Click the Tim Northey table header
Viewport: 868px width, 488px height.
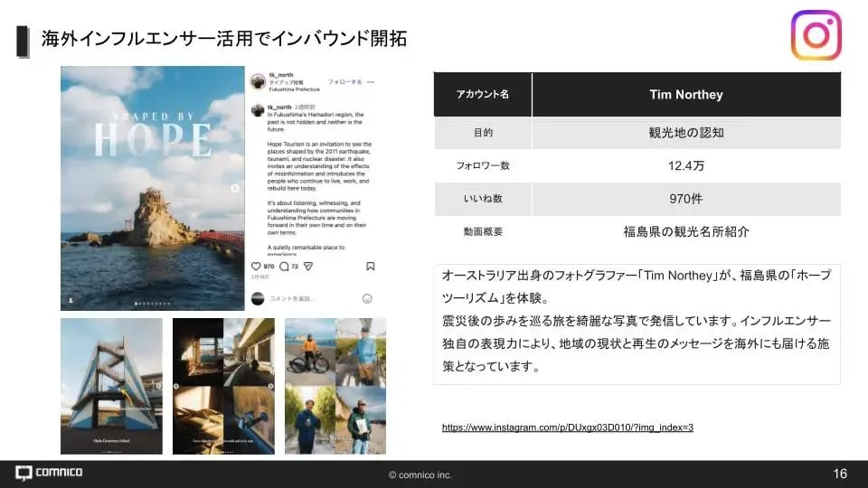click(686, 95)
